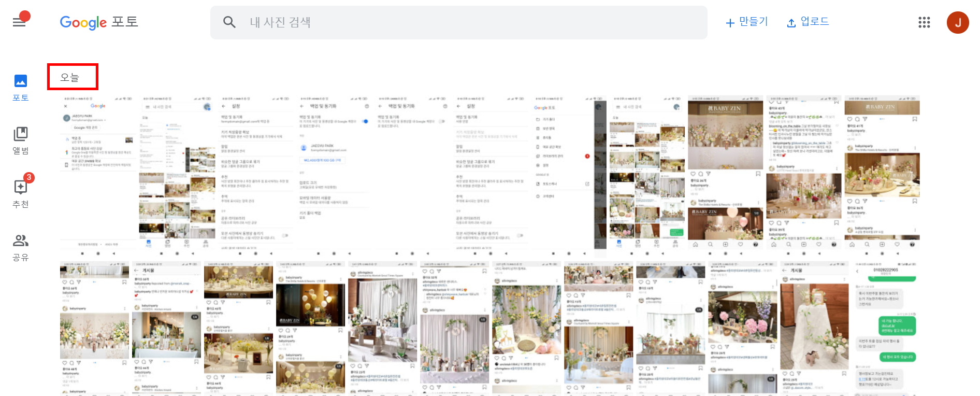Go to the 공유 sharing section

(21, 247)
